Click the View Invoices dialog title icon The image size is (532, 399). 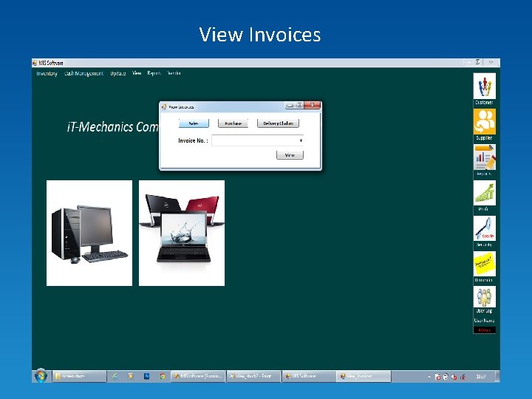click(164, 107)
